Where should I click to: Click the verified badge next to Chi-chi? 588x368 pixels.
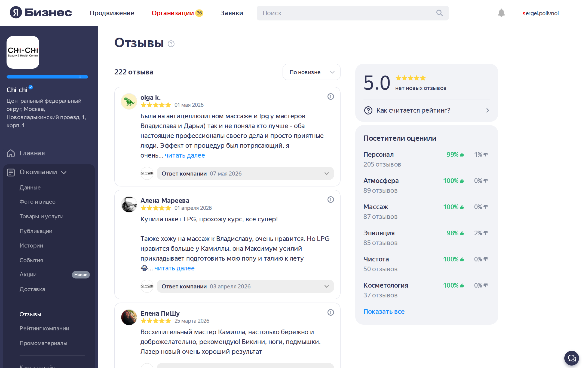(31, 87)
